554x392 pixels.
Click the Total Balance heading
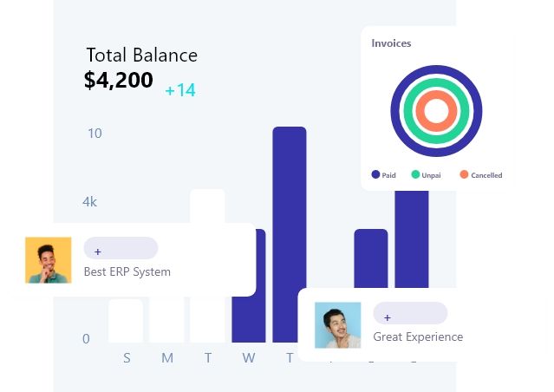[141, 56]
